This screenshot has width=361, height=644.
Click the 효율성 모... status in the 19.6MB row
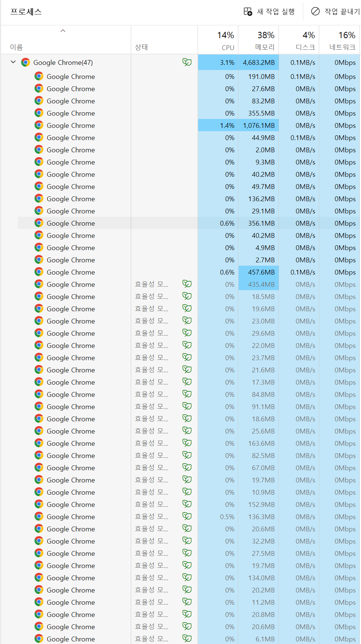151,309
